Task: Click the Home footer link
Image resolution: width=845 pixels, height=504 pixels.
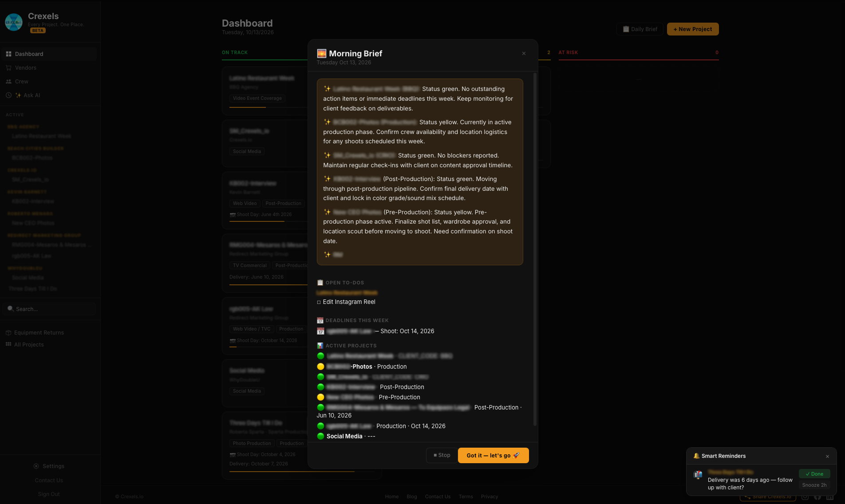Action: coord(392,497)
